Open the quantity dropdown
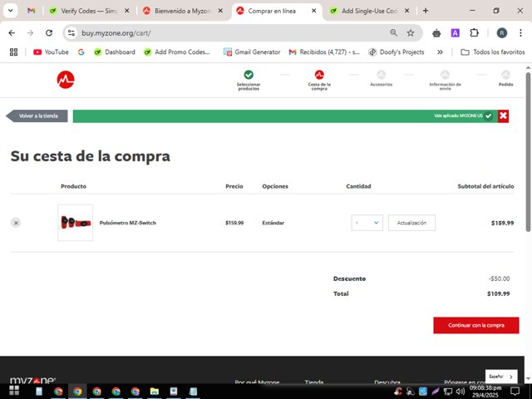Image resolution: width=532 pixels, height=399 pixels. [367, 223]
